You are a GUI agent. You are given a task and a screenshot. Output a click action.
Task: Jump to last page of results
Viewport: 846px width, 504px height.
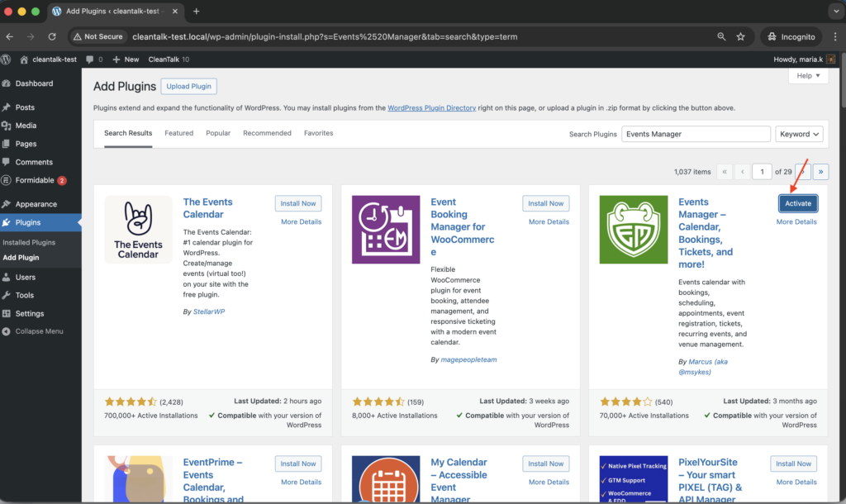[820, 172]
